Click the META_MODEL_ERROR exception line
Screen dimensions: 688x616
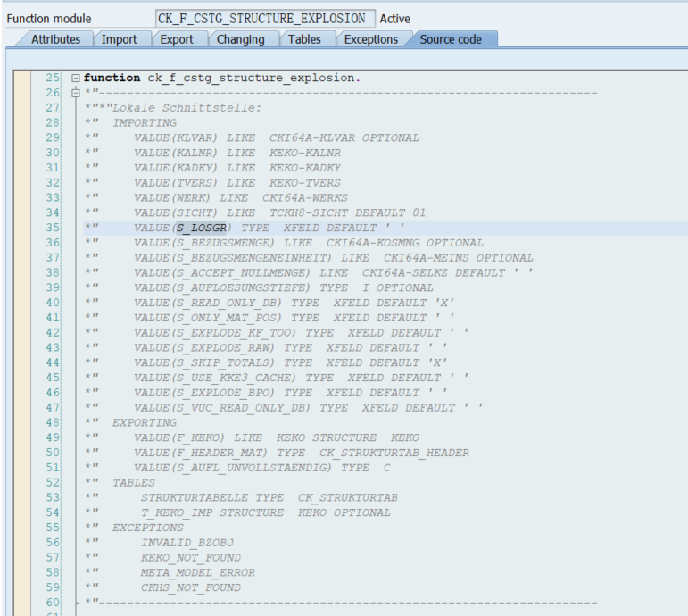[197, 572]
